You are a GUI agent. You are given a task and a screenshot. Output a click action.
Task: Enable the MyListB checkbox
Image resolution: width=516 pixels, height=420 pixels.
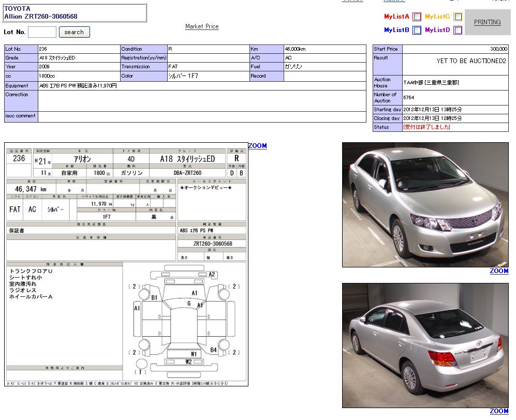pyautogui.click(x=417, y=30)
